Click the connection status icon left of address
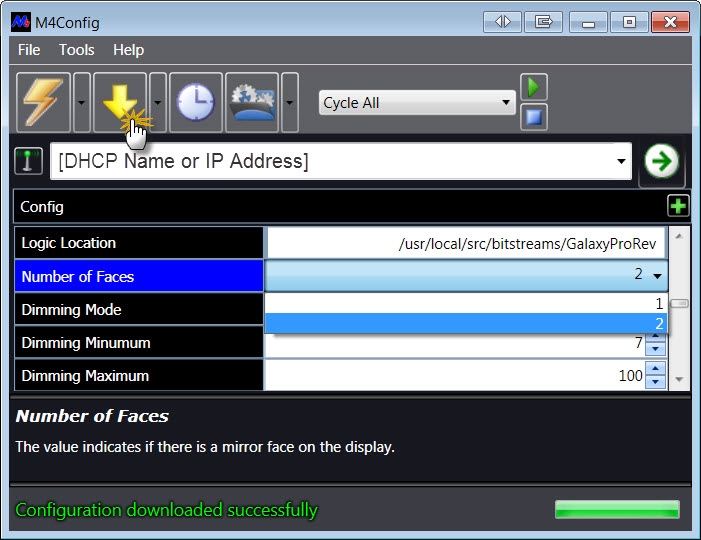This screenshot has height=540, width=701. [x=30, y=161]
